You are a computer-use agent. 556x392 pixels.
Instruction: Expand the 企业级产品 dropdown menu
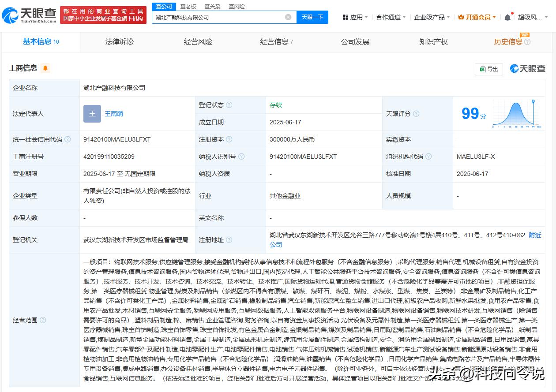[432, 17]
